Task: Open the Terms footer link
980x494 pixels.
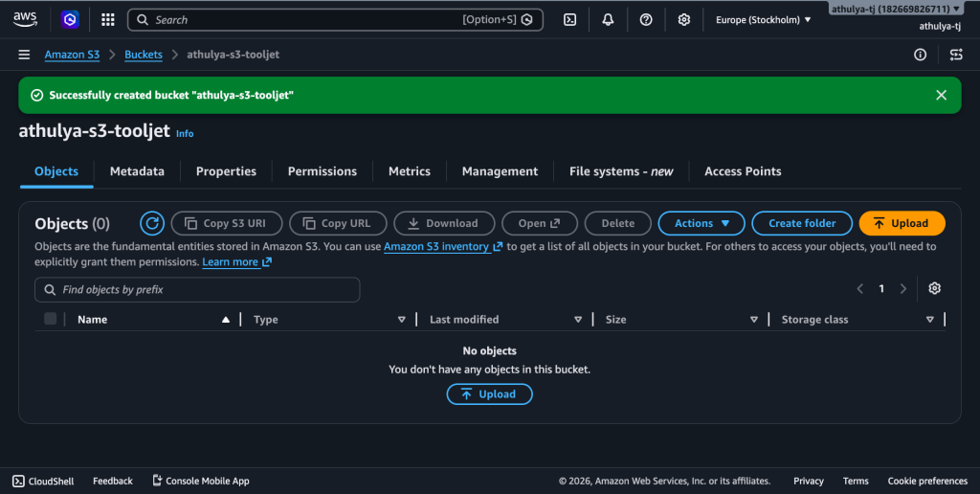Action: click(856, 481)
